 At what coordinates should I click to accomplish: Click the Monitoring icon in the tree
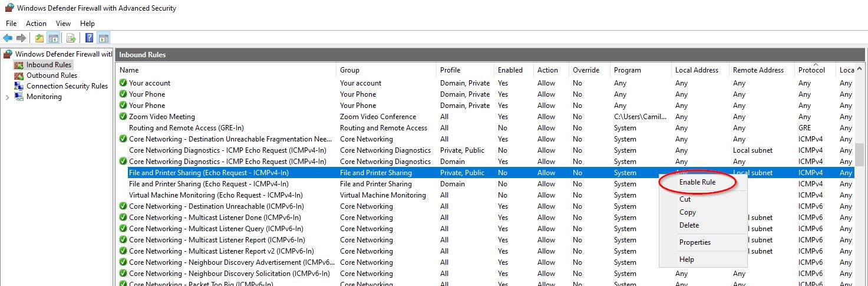point(19,97)
